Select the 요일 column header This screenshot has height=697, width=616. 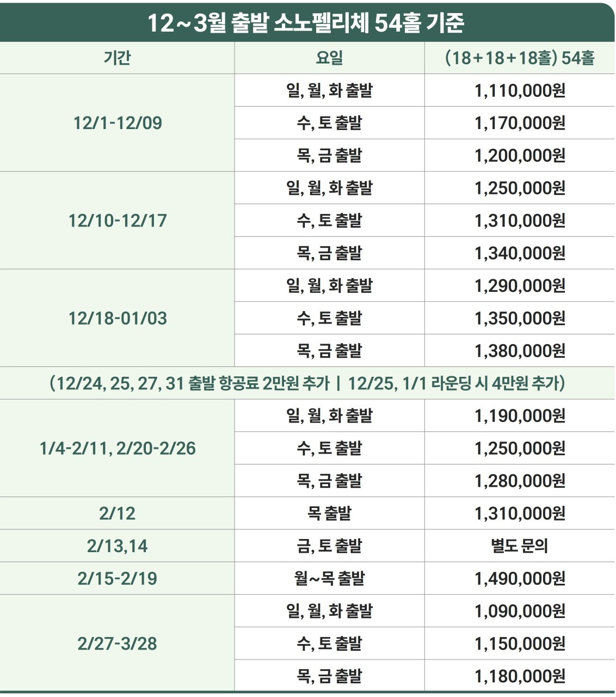(329, 58)
